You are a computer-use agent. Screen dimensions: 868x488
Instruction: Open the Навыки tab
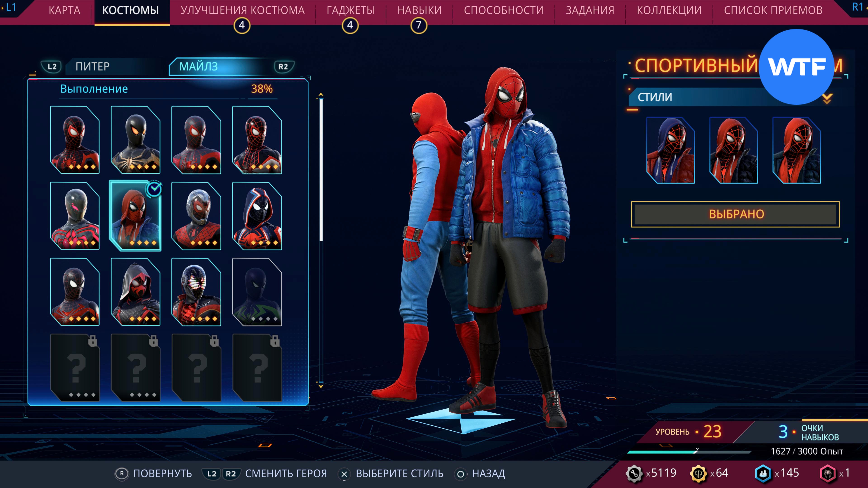coord(419,10)
